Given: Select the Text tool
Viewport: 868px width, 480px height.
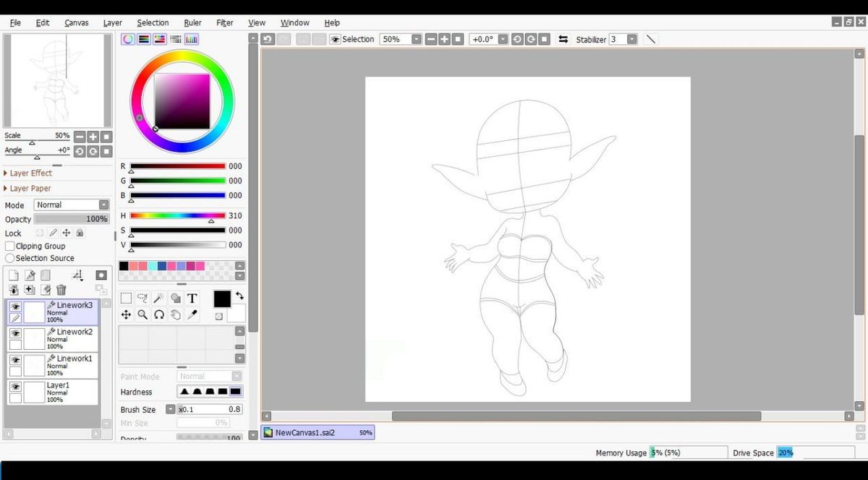Looking at the screenshot, I should tap(192, 297).
